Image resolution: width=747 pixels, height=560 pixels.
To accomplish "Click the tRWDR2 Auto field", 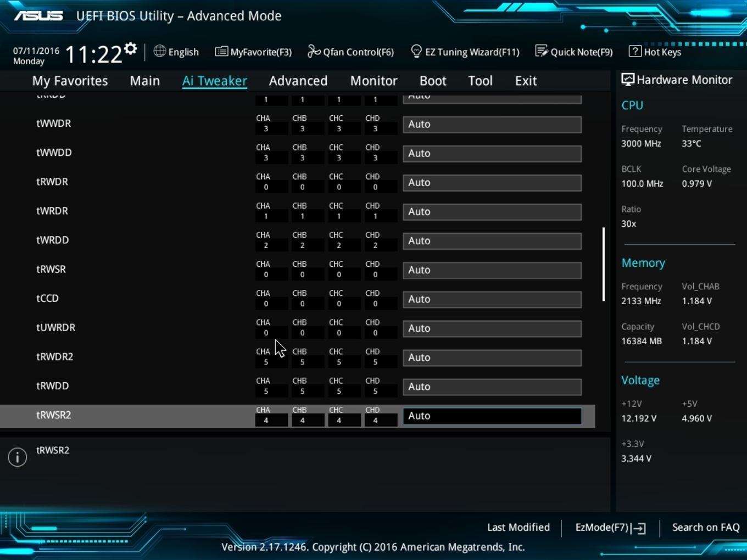I will pos(492,357).
